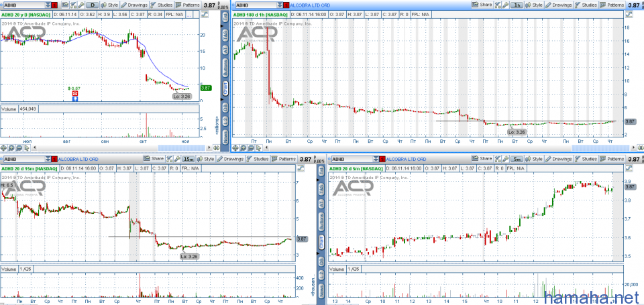Open chart settings wrench in daily chart
The height and width of the screenshot is (305, 644).
(81, 5)
